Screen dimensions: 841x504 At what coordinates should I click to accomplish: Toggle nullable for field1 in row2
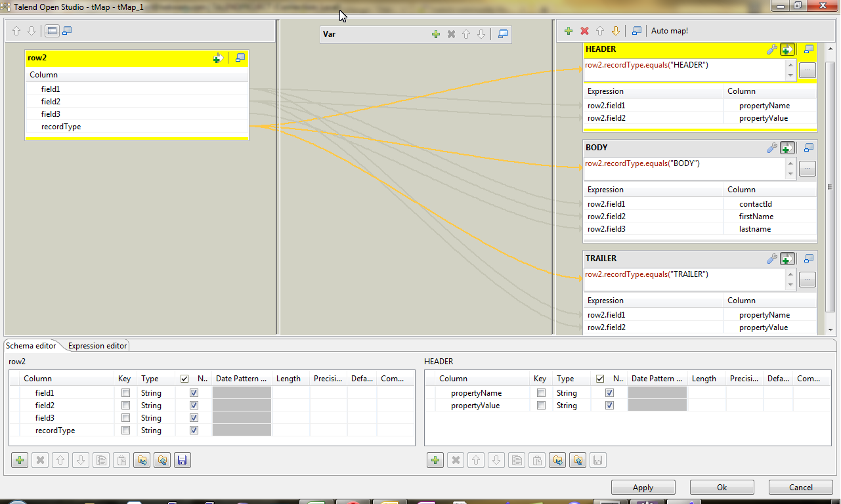click(194, 392)
